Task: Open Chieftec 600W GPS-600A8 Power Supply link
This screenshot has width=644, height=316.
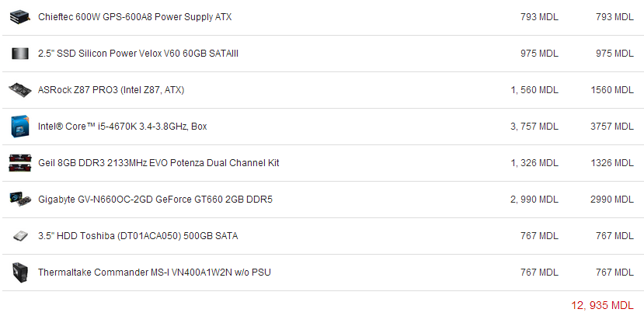Action: point(134,17)
